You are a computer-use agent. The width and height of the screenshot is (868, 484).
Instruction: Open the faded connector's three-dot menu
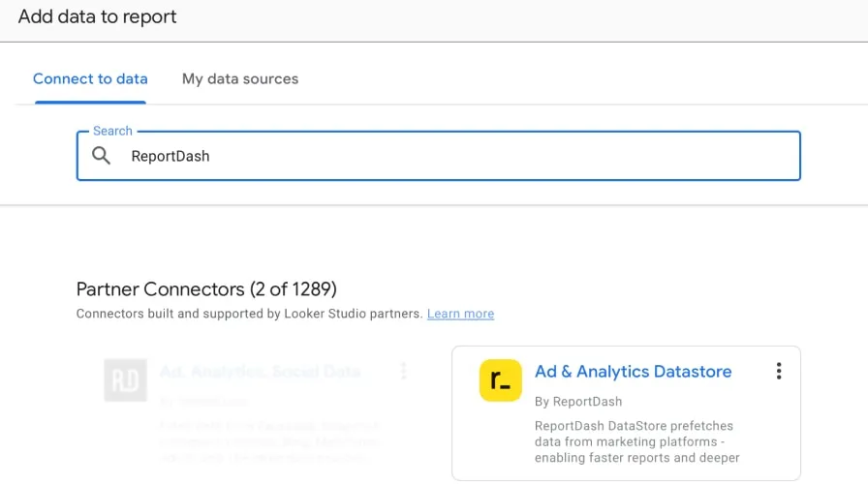pos(404,371)
